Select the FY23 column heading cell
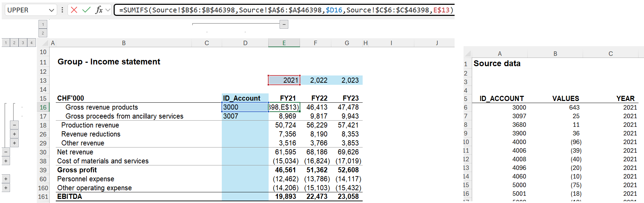This screenshot has width=644, height=203. [x=347, y=98]
